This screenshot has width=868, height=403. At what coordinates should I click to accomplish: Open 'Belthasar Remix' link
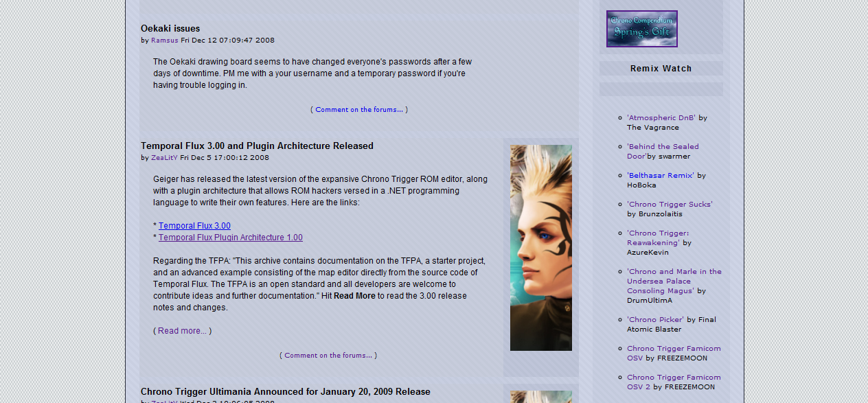click(x=661, y=176)
